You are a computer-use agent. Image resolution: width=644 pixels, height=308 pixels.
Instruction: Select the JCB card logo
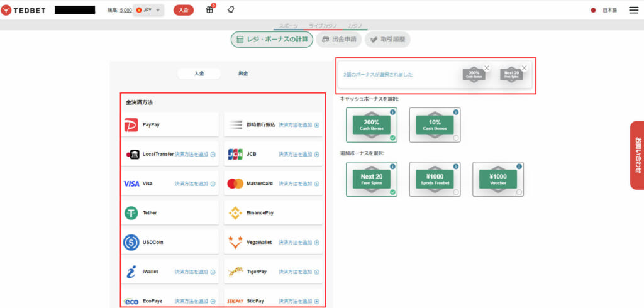pos(235,155)
